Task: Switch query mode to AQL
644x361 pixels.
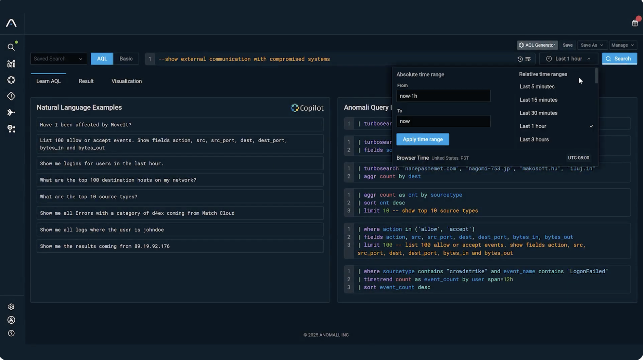Action: (x=102, y=59)
